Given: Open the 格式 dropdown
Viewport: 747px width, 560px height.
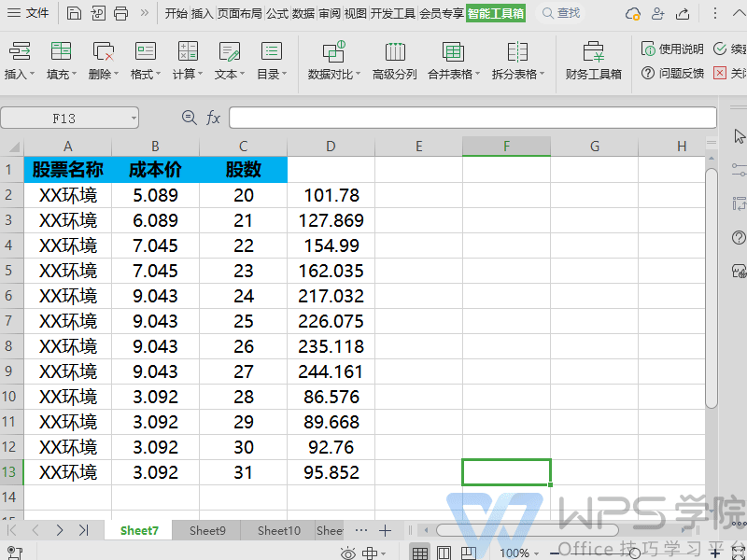Looking at the screenshot, I should click(146, 61).
